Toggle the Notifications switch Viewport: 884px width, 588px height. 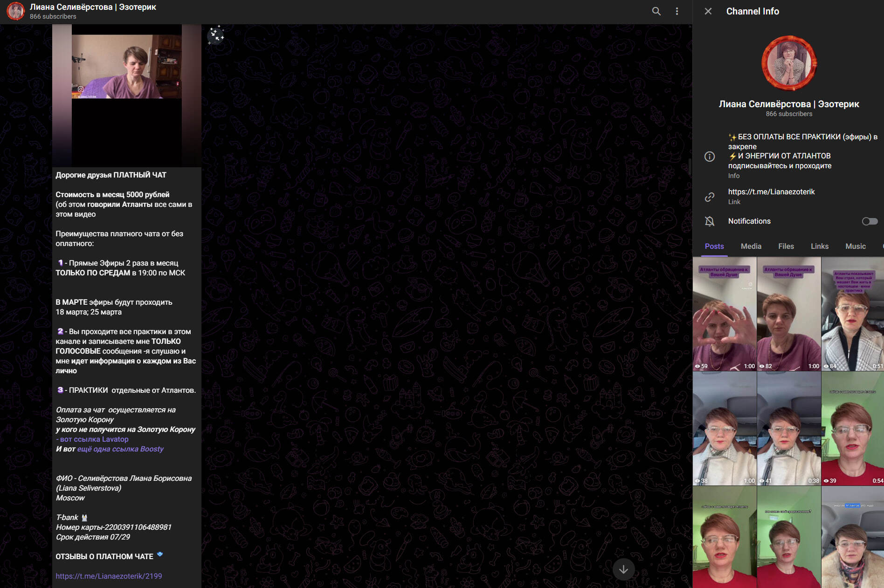(870, 221)
